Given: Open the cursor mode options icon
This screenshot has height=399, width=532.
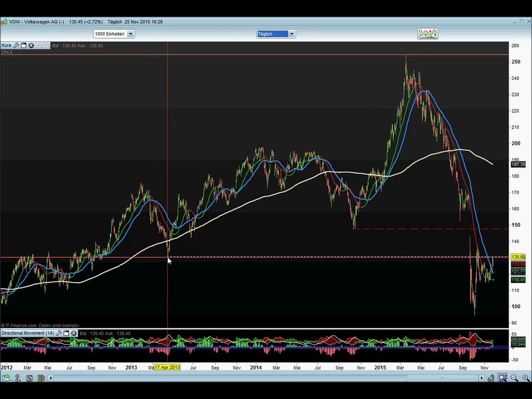Looking at the screenshot, I should pos(18,377).
